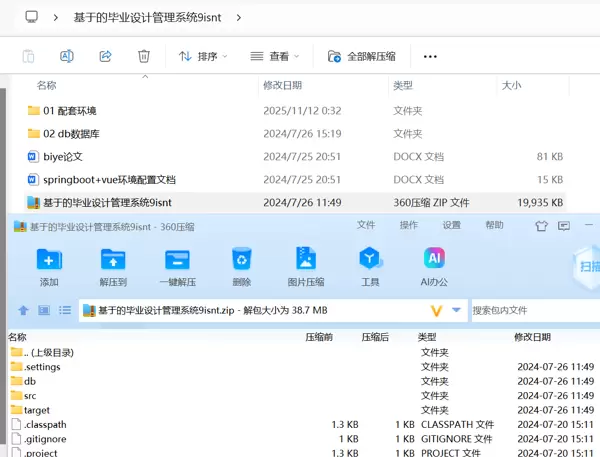The width and height of the screenshot is (600, 457).
Task: Expand the 查看 (View) dropdown
Action: tap(276, 56)
